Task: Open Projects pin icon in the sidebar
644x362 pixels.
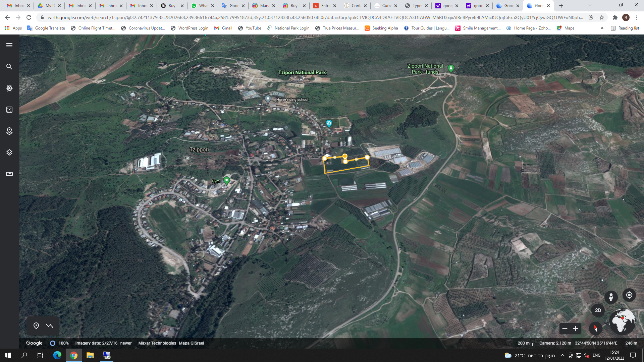Action: (x=9, y=131)
